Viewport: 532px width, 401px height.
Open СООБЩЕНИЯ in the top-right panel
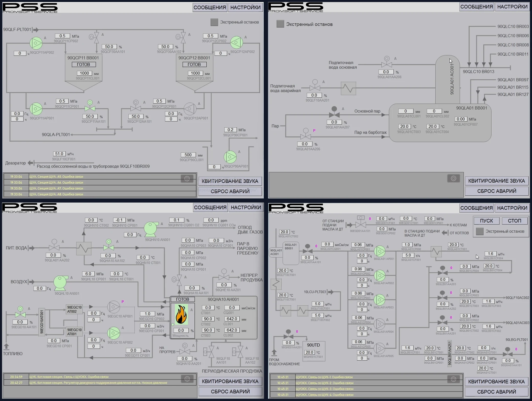click(476, 7)
